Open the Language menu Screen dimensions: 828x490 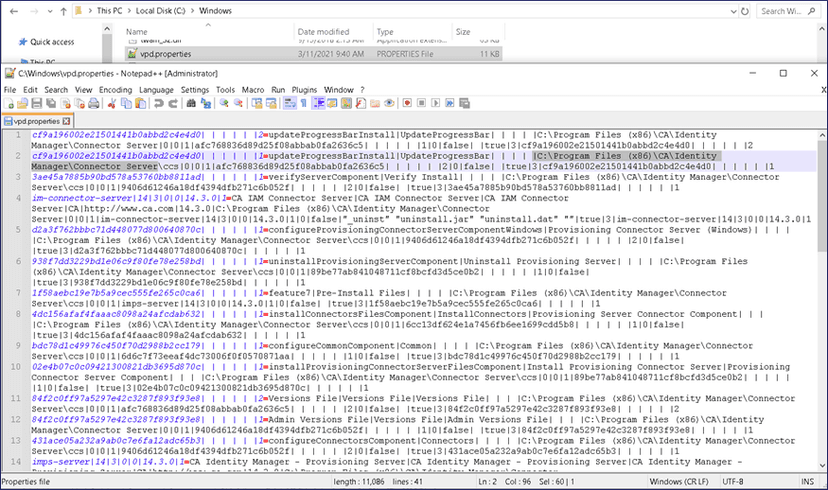(x=156, y=89)
